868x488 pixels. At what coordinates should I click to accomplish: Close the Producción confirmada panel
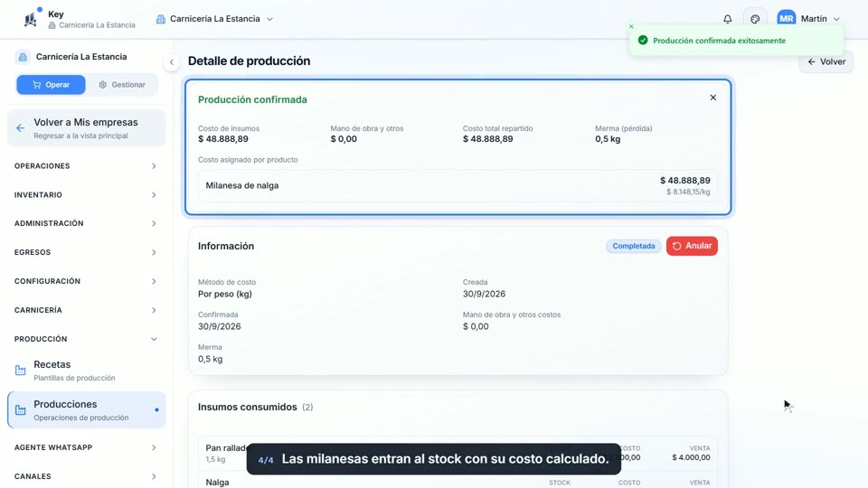click(x=713, y=98)
